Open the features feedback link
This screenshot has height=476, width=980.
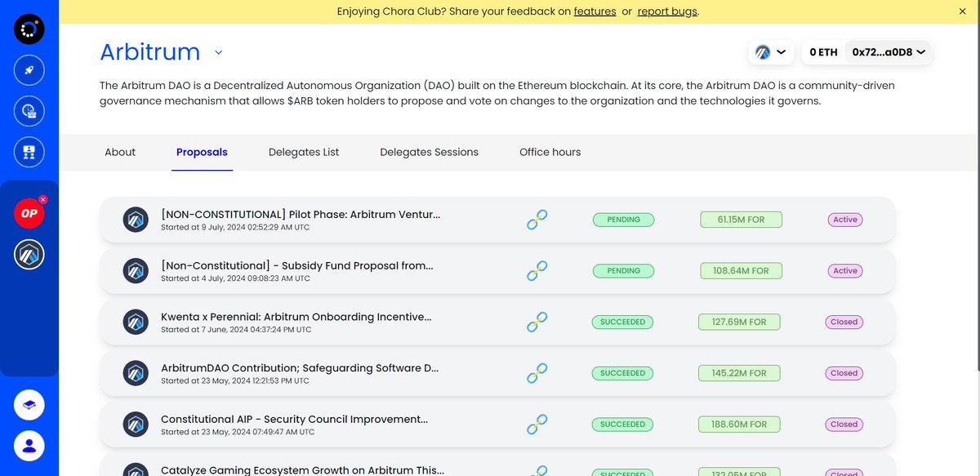click(595, 11)
